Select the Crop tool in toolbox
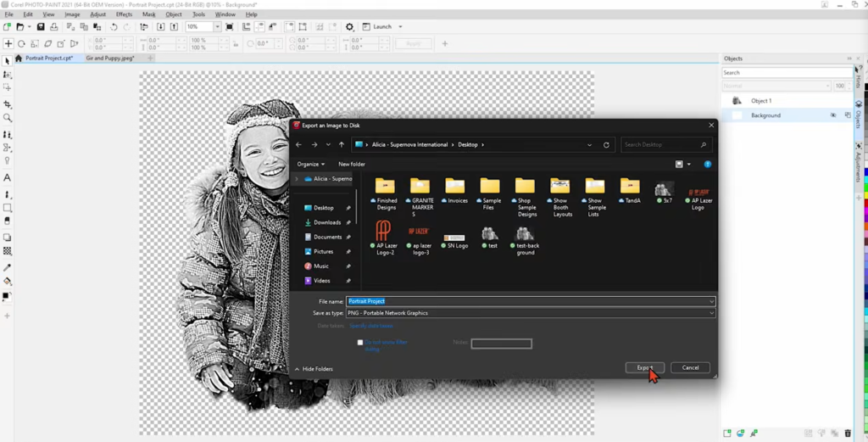This screenshot has height=442, width=868. (7, 104)
